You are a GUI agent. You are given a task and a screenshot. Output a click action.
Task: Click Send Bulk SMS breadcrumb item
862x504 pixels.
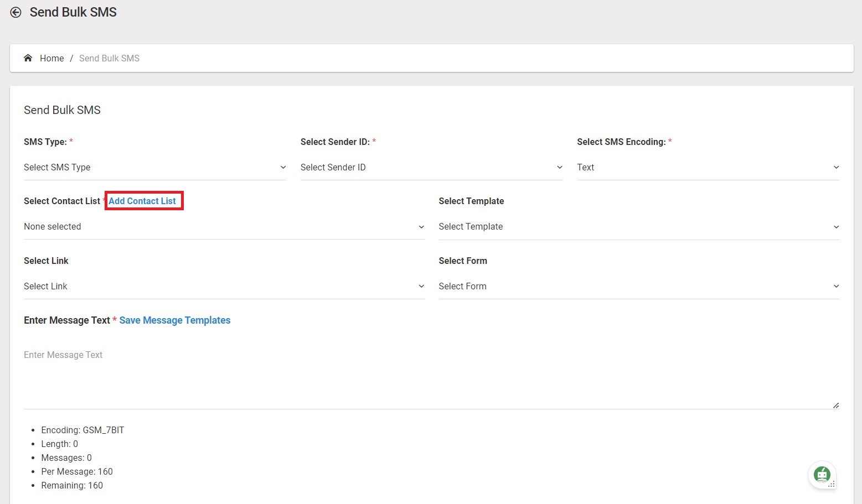[109, 59]
